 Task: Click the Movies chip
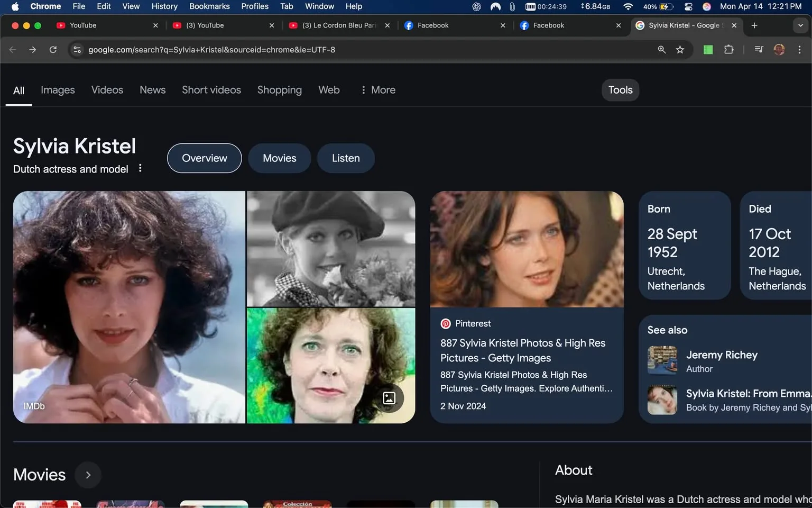[x=280, y=158]
